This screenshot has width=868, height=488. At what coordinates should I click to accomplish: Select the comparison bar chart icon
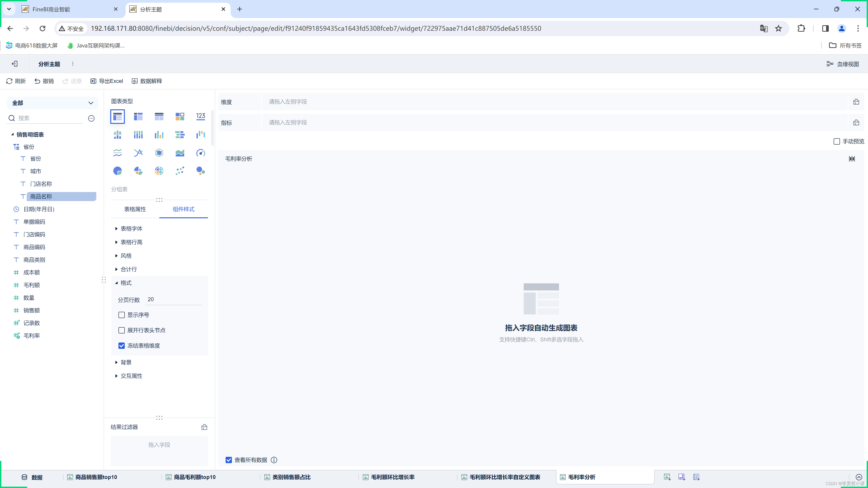pyautogui.click(x=180, y=135)
